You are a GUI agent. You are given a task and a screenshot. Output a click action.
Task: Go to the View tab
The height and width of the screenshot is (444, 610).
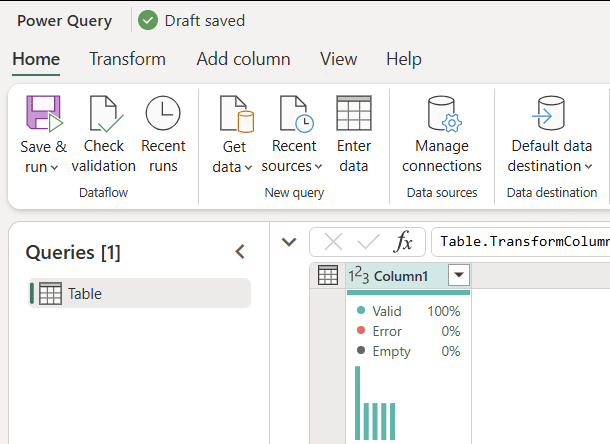[x=338, y=59]
